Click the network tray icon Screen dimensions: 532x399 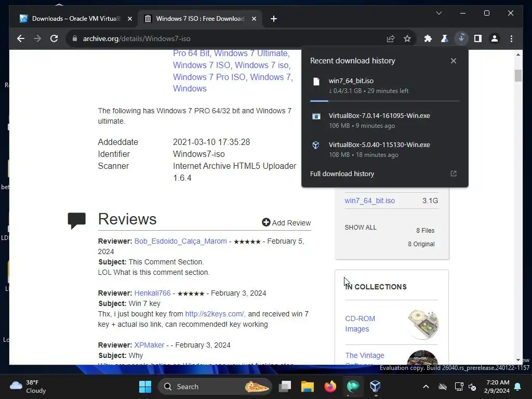point(459,387)
